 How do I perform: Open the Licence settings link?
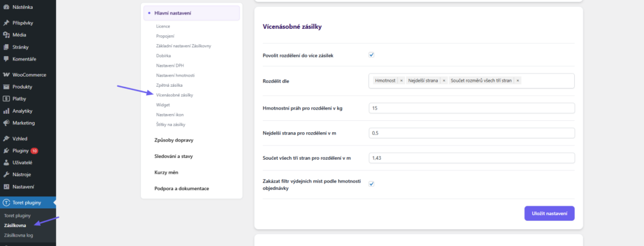163,26
